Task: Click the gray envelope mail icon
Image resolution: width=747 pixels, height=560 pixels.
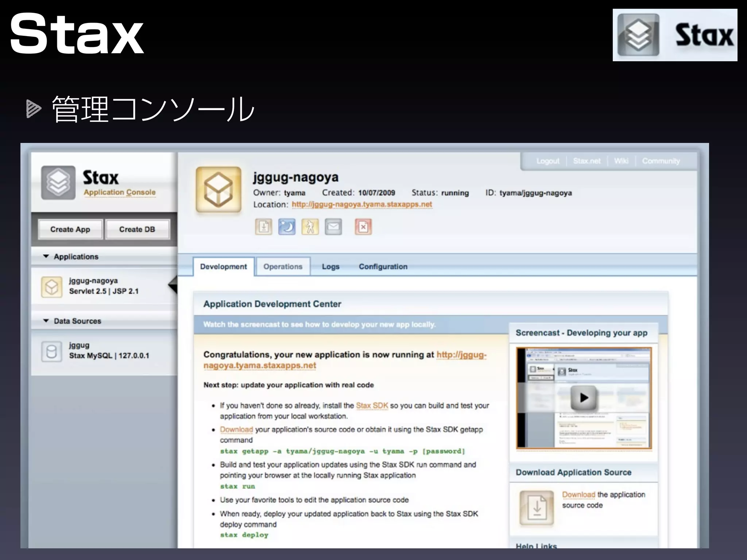Action: (x=333, y=227)
